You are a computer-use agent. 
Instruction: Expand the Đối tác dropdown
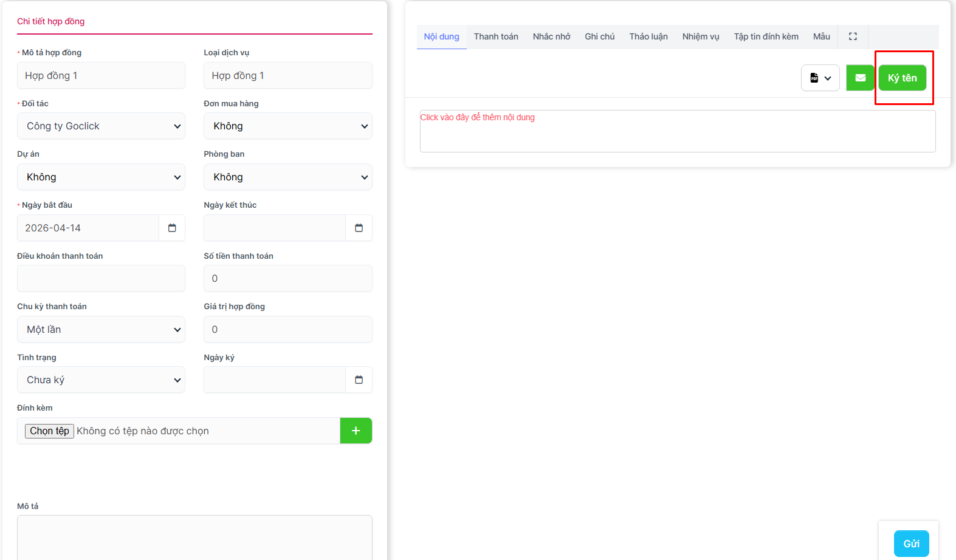(101, 126)
